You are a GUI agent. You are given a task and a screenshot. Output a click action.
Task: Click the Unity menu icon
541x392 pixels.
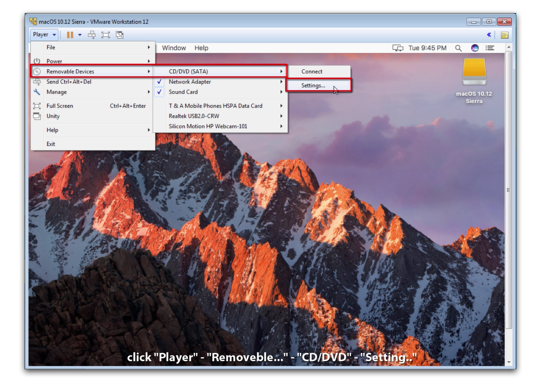click(x=37, y=116)
